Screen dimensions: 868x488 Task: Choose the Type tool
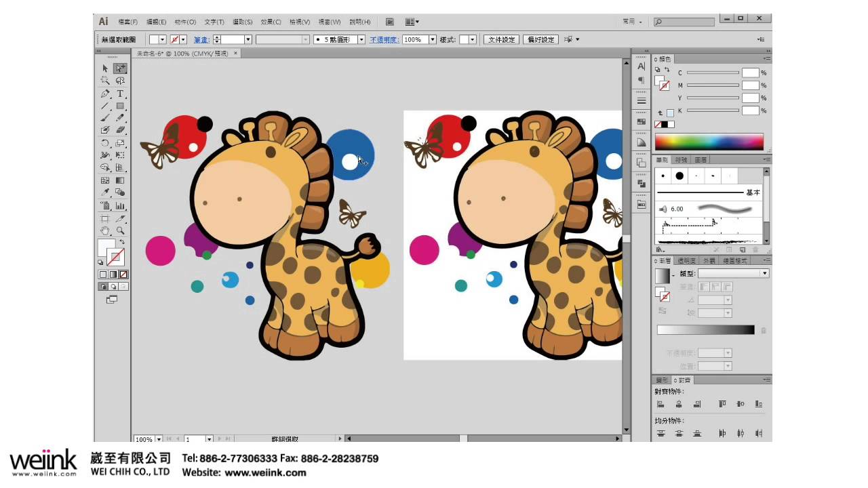(x=120, y=94)
